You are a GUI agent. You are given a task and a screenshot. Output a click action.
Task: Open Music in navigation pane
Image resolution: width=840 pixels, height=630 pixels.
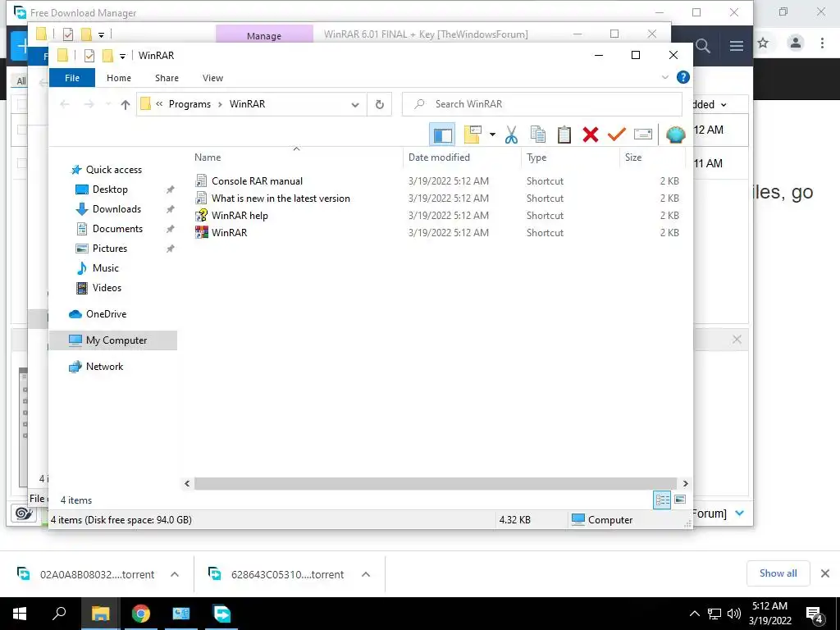(x=105, y=268)
